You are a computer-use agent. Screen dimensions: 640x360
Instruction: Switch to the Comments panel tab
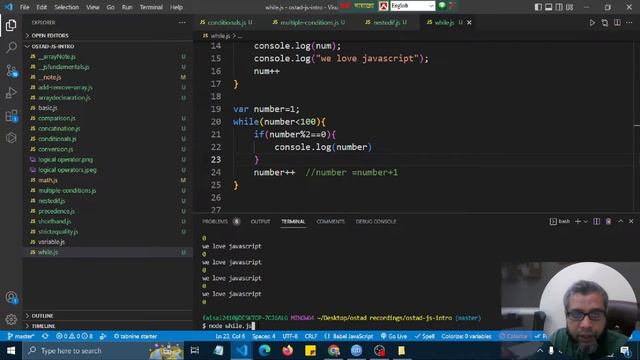coord(330,221)
